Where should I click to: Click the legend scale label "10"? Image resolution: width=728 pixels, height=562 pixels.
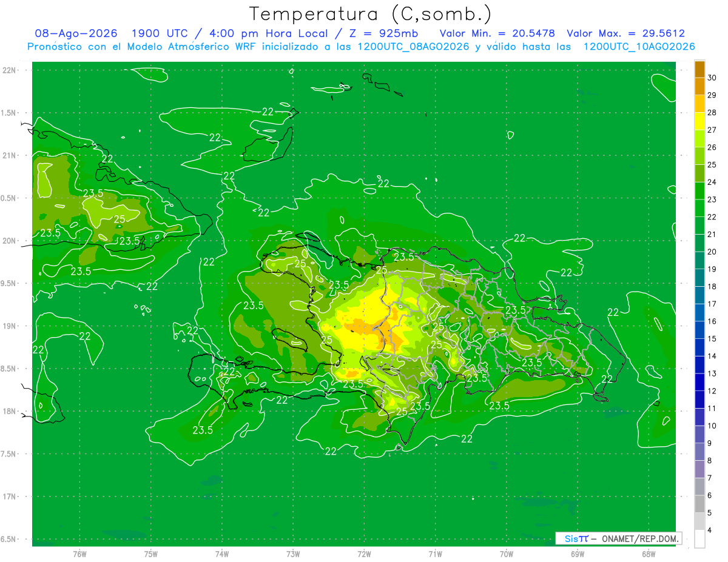point(712,426)
